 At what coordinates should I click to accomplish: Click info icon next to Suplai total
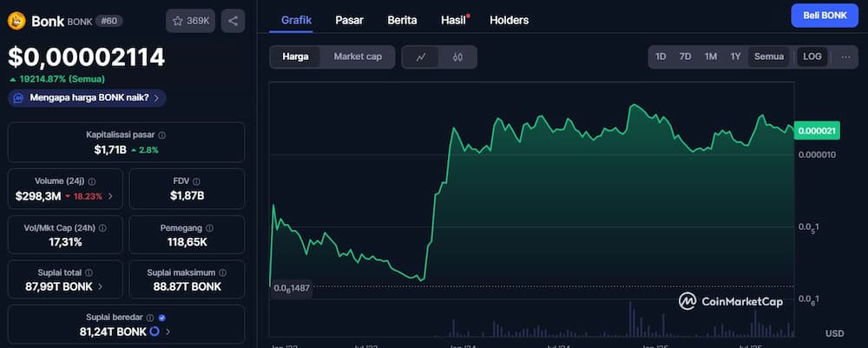89,272
